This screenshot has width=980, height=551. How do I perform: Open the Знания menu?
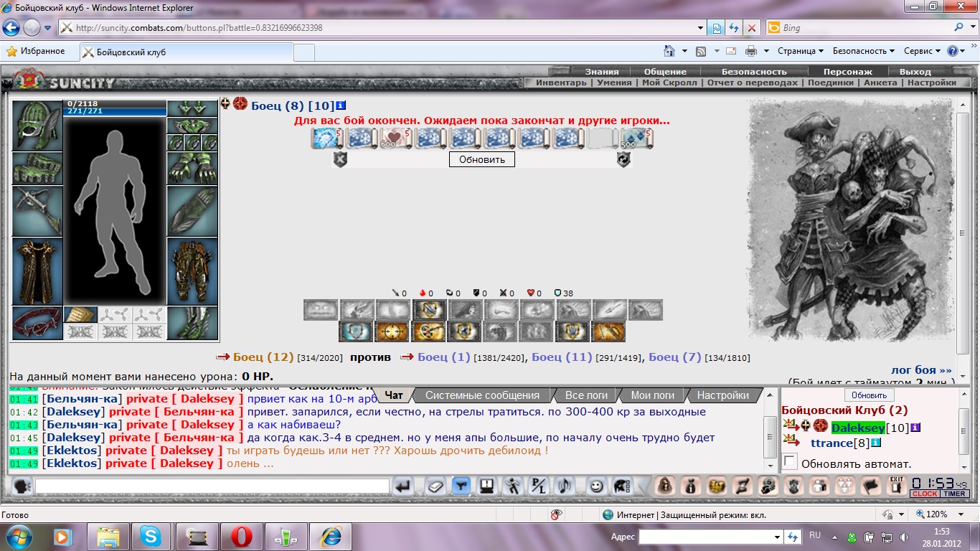602,72
